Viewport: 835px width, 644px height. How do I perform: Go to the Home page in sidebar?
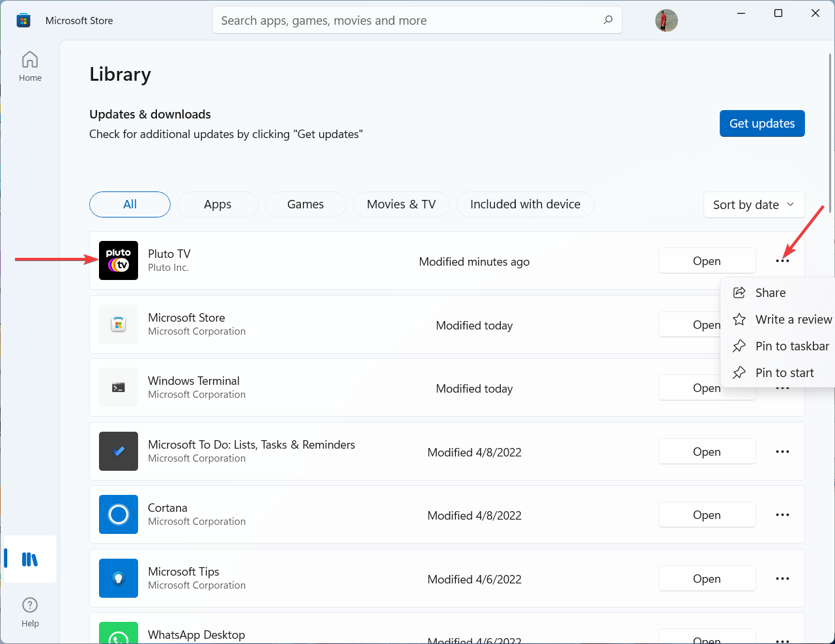(x=30, y=66)
